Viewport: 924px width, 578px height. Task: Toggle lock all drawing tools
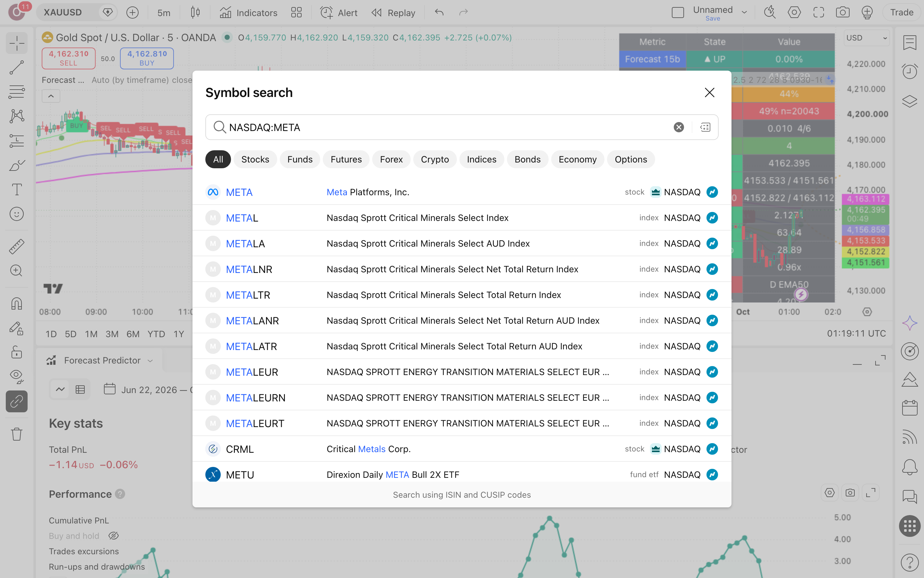16,352
